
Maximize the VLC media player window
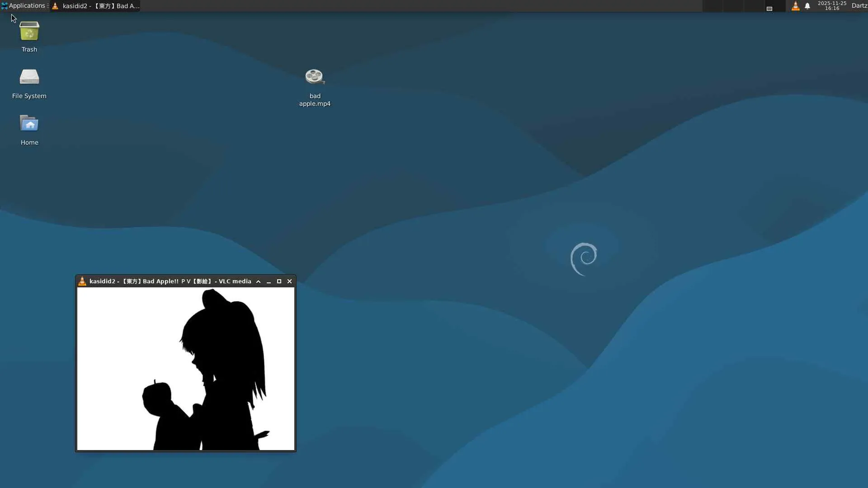pos(279,282)
